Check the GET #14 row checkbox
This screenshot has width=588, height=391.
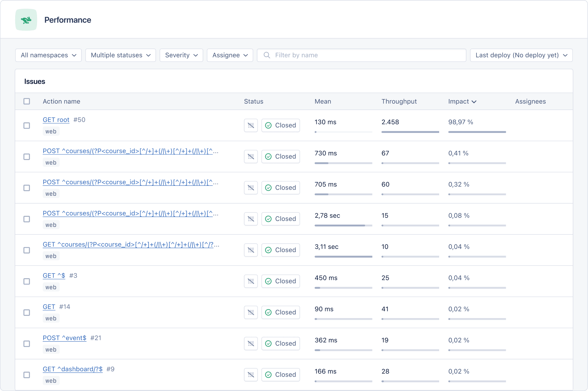click(27, 312)
